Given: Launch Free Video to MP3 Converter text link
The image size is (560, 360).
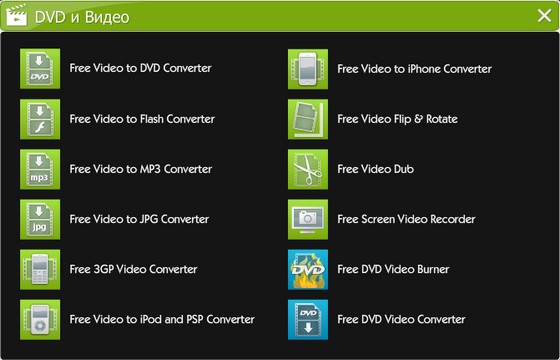Looking at the screenshot, I should pyautogui.click(x=141, y=169).
